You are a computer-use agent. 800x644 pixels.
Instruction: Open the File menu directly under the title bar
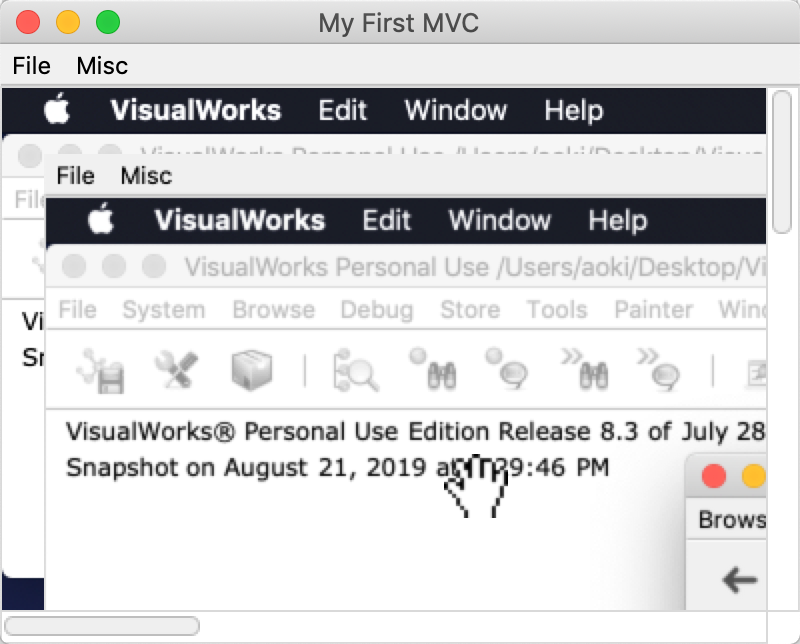[x=32, y=66]
